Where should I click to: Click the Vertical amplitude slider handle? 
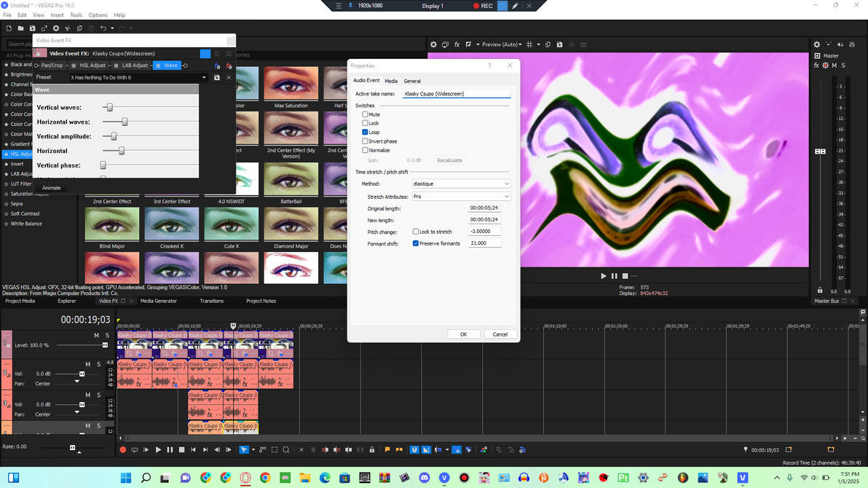(114, 136)
